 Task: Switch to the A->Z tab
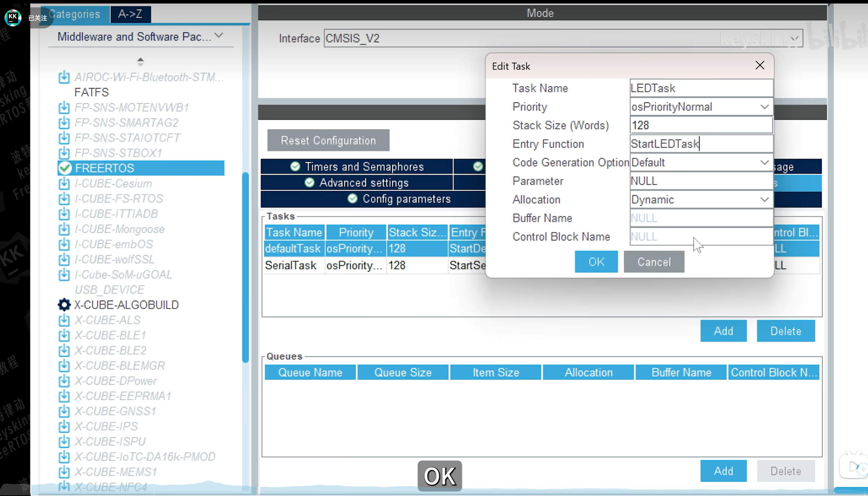tap(130, 14)
